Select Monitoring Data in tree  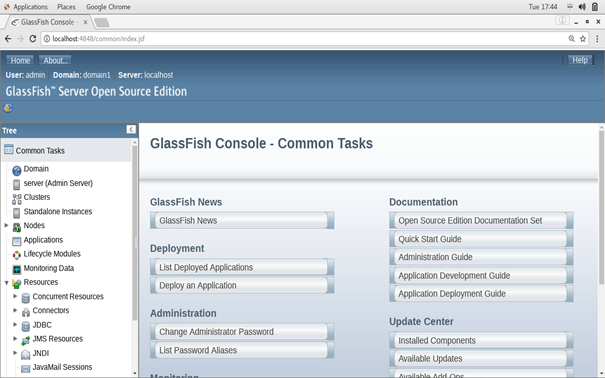[49, 268]
